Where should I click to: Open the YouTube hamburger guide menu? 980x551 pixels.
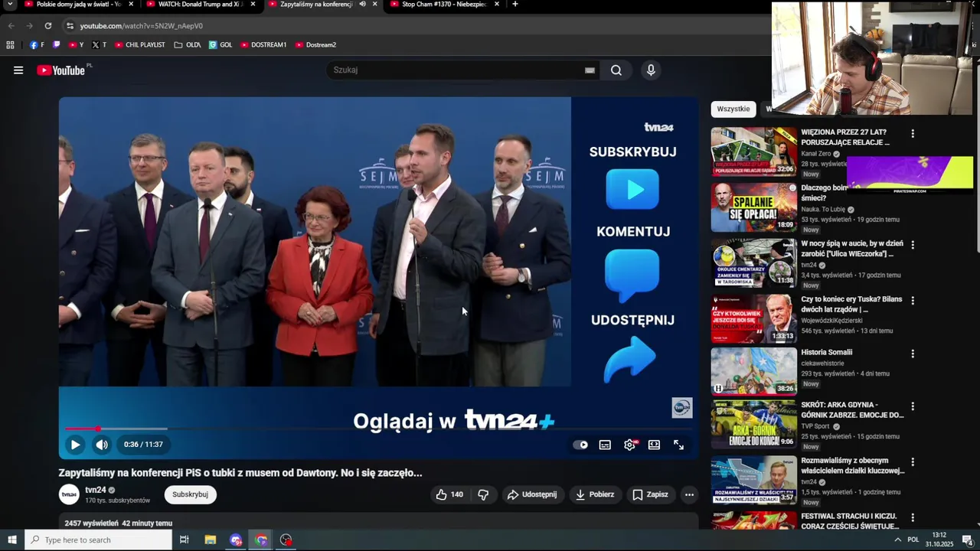(18, 70)
